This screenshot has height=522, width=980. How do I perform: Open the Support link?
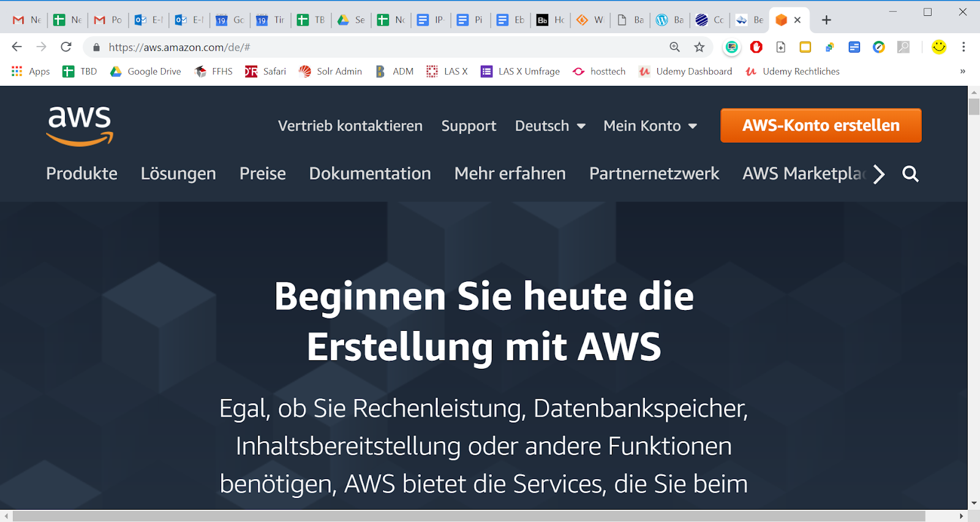coord(469,126)
